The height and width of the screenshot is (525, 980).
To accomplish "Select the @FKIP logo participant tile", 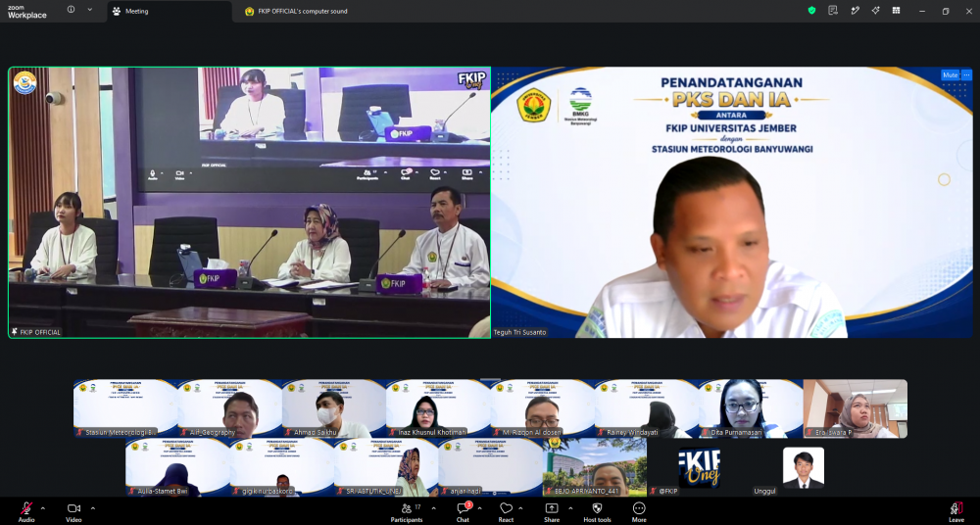I will tap(699, 467).
